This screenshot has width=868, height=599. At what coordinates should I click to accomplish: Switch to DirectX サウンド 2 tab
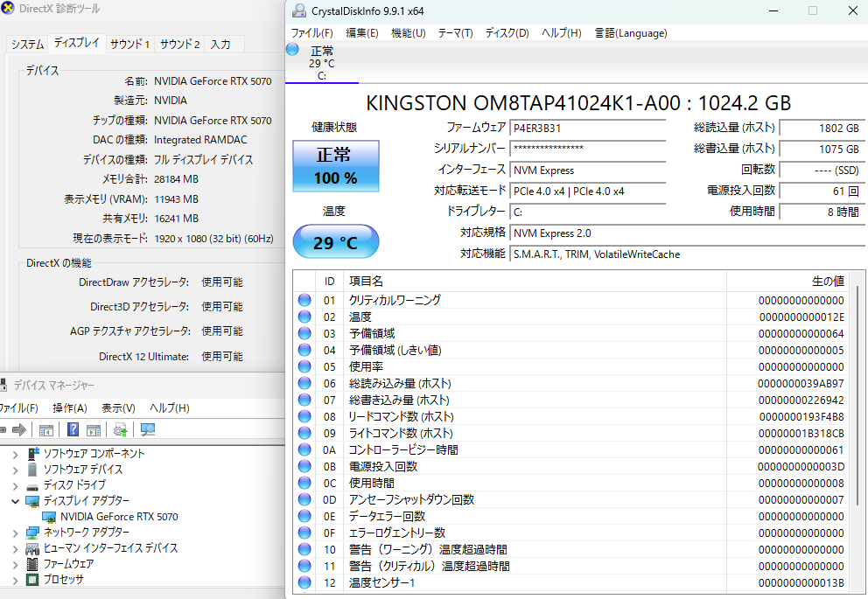coord(179,45)
